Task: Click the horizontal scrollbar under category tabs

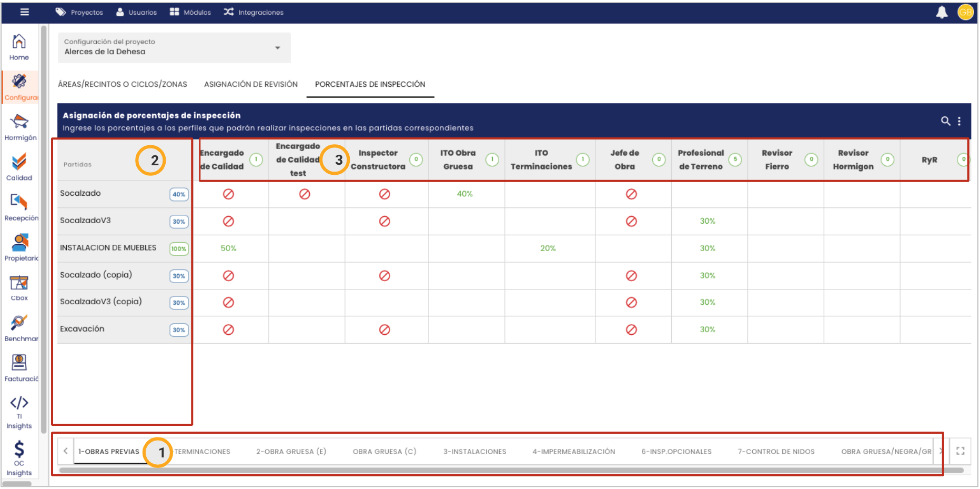Action: click(x=510, y=470)
